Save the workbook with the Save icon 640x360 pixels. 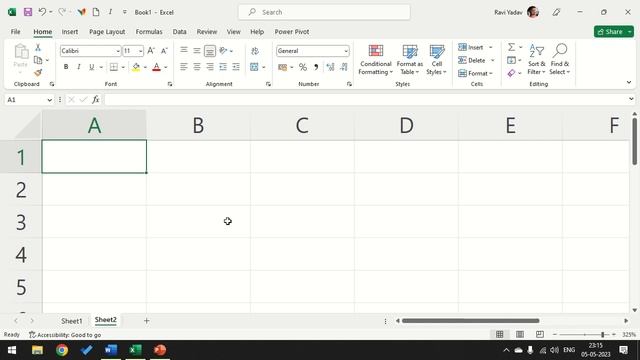coord(27,12)
